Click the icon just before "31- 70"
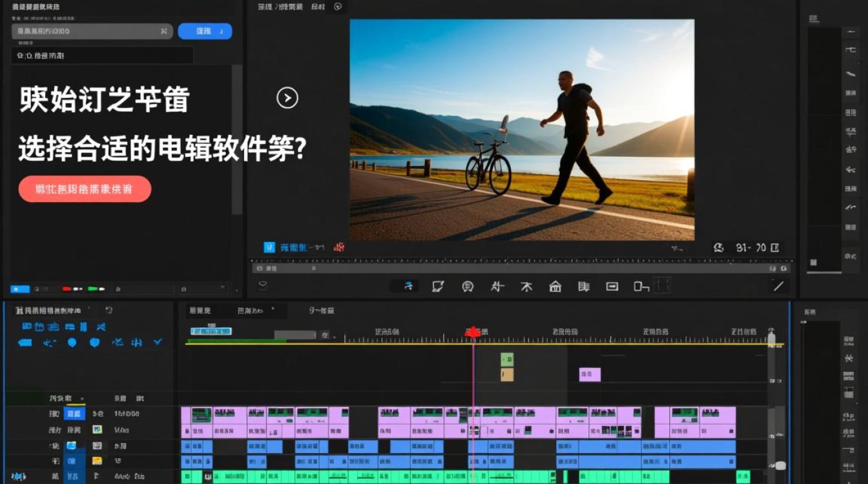Screen dimensions: 868x484 pos(718,247)
